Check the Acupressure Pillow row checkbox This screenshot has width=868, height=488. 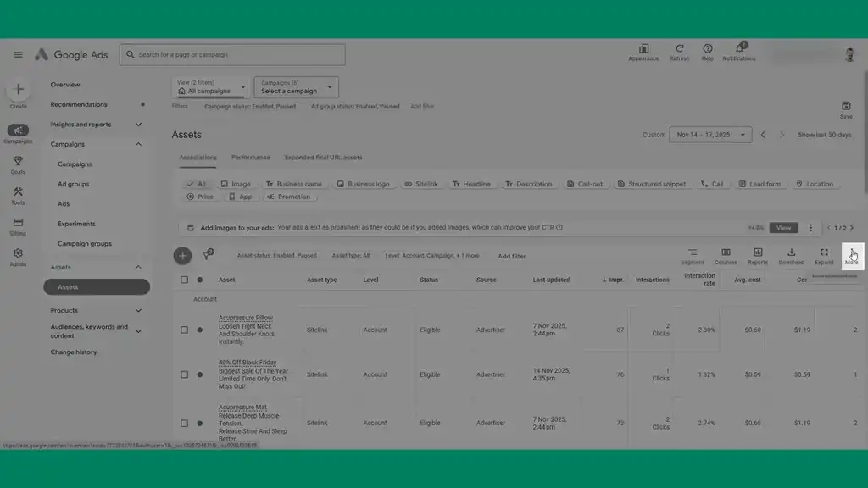pos(184,328)
